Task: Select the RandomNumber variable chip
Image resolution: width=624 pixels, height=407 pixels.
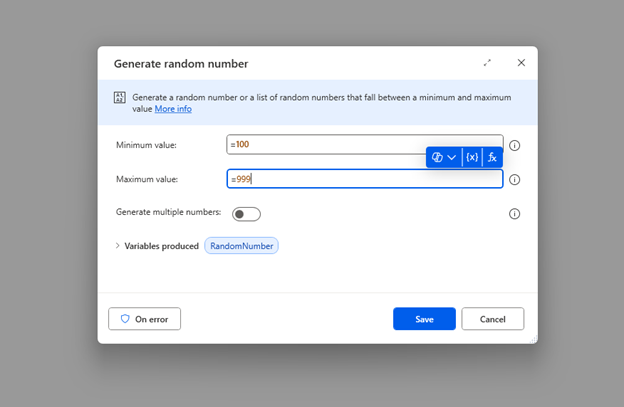Action: click(x=242, y=246)
